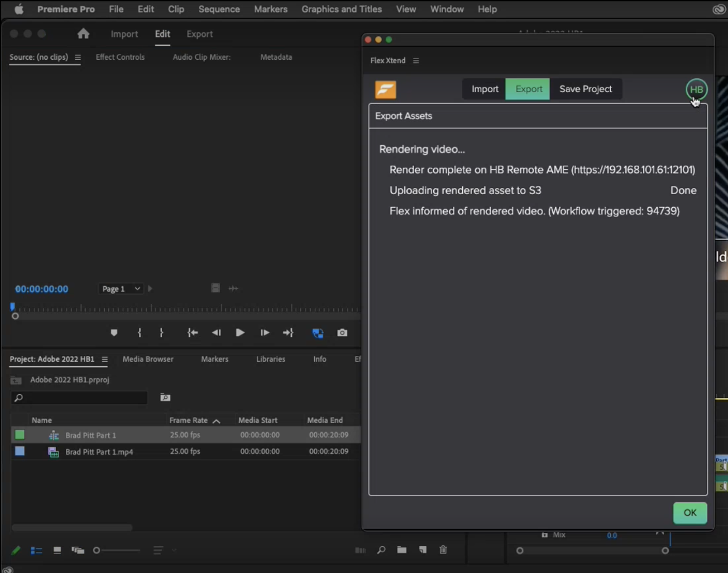728x573 pixels.
Task: Click the Drag Video Only icon
Action: 216,288
